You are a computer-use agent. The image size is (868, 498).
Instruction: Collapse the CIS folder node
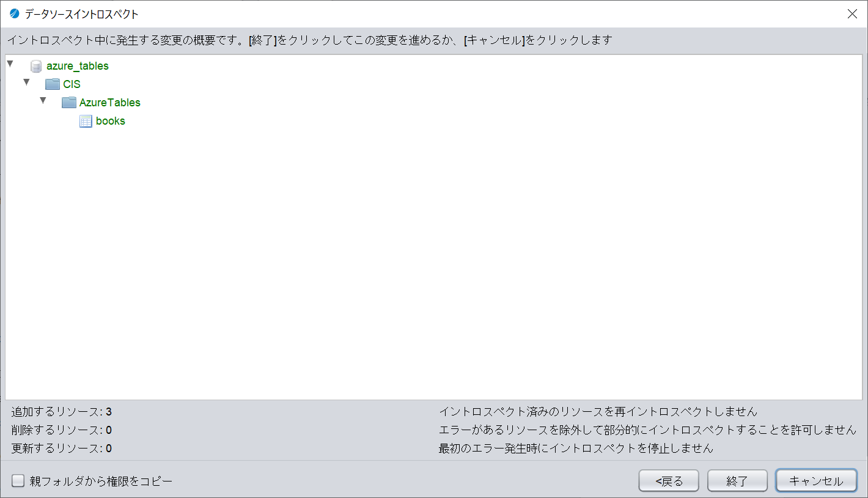click(26, 82)
